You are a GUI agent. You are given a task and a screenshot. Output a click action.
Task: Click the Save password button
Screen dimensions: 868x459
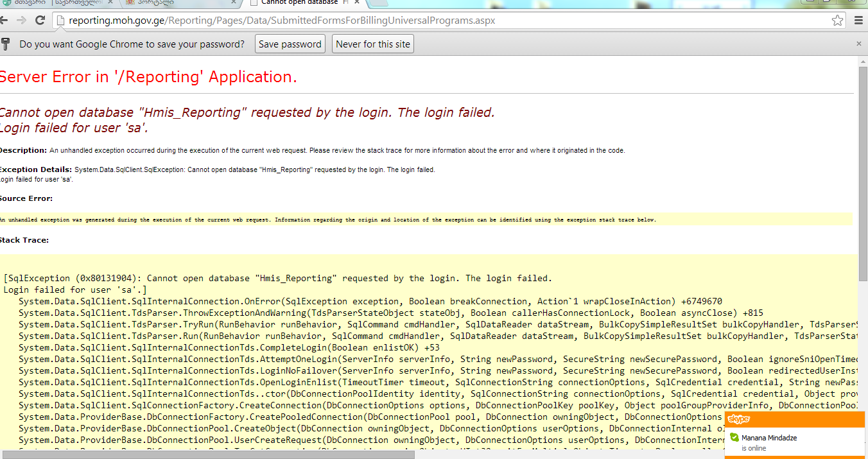point(290,44)
